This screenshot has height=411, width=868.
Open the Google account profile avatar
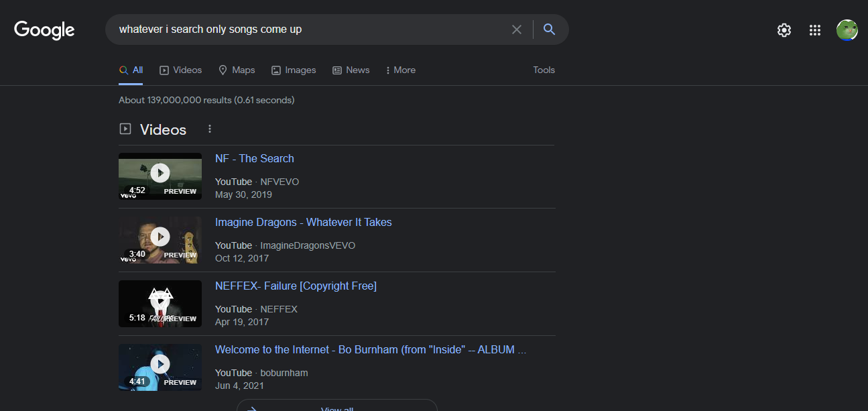(847, 30)
